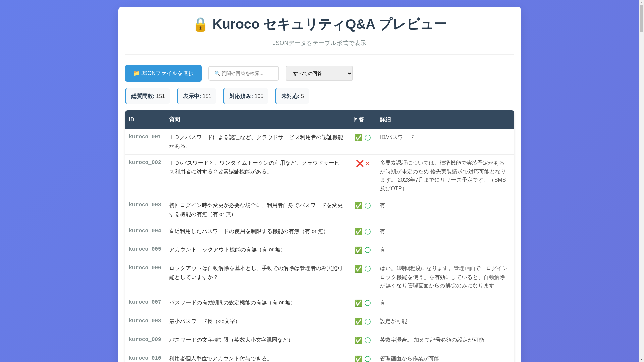Click the green circle symbol for kuroco_001

[368, 138]
